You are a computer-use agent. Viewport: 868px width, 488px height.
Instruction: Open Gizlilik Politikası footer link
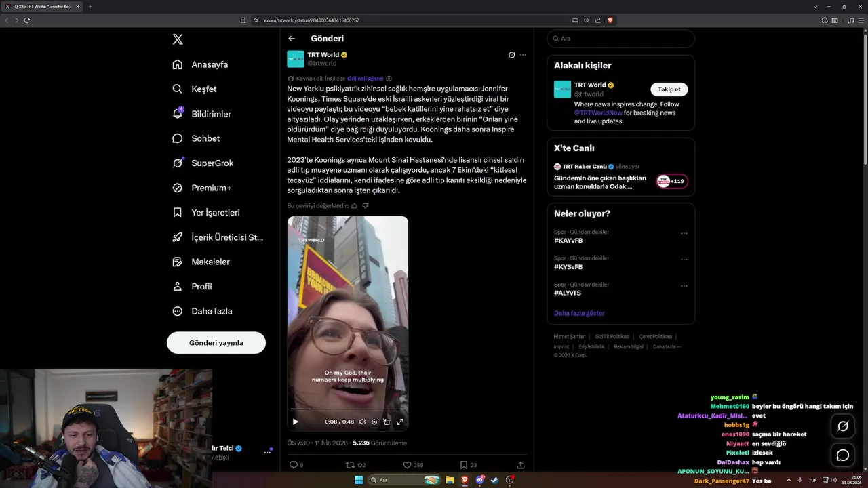tap(612, 337)
